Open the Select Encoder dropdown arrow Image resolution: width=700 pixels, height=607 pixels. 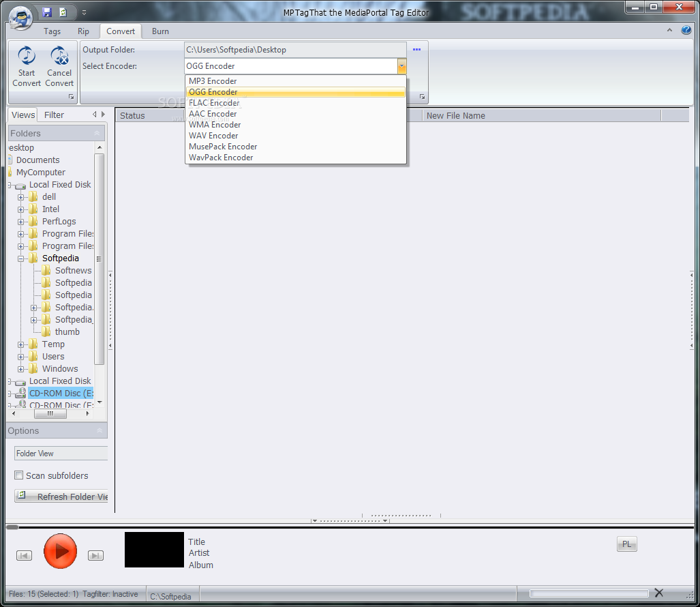(x=401, y=66)
